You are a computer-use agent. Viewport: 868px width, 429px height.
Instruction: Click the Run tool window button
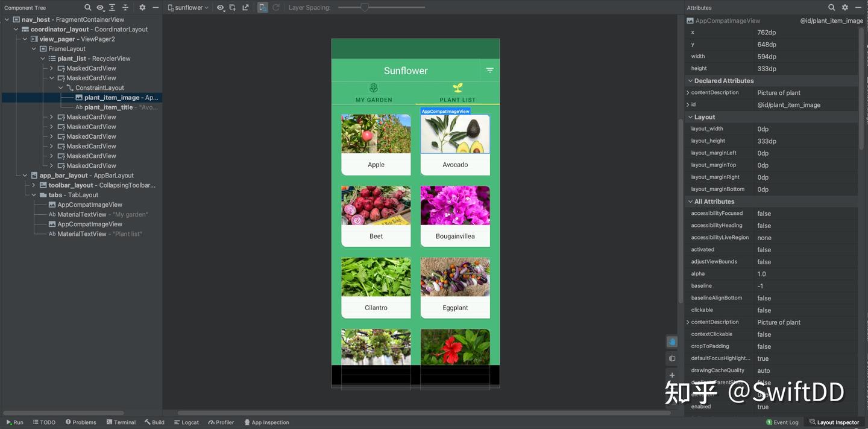click(x=15, y=422)
